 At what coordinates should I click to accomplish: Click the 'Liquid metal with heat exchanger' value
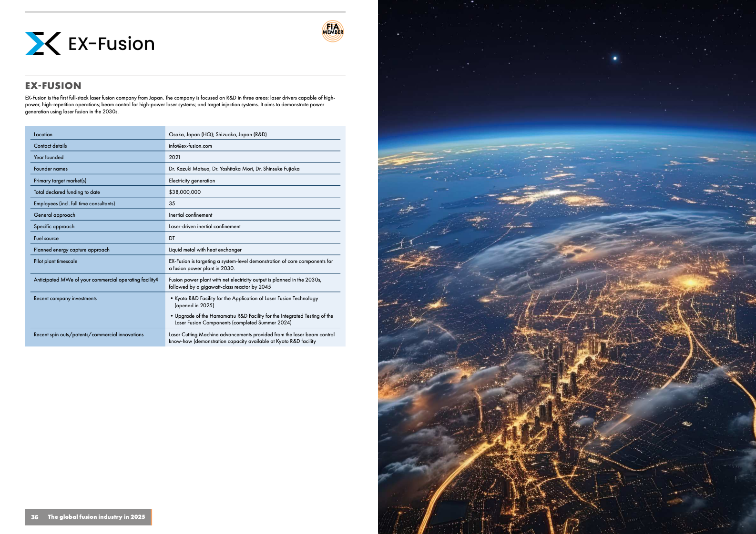205,250
